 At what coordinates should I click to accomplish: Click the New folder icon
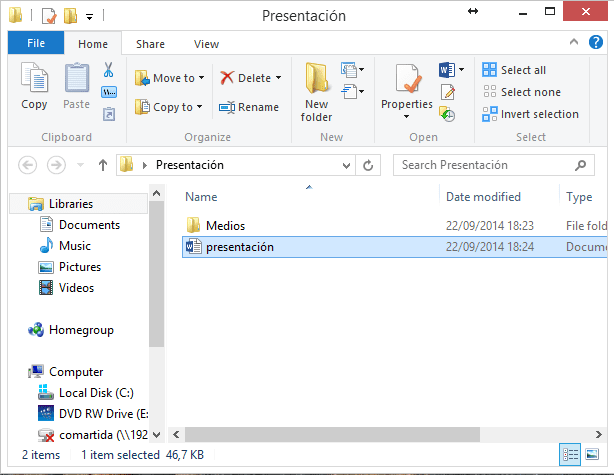click(316, 78)
